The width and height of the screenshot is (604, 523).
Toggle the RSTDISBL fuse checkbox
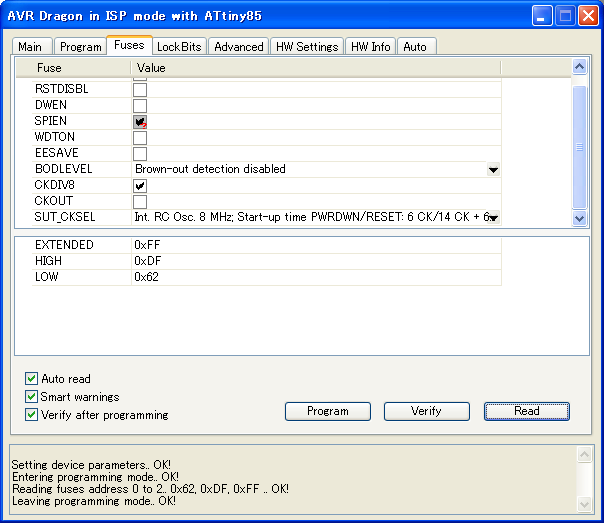point(140,89)
